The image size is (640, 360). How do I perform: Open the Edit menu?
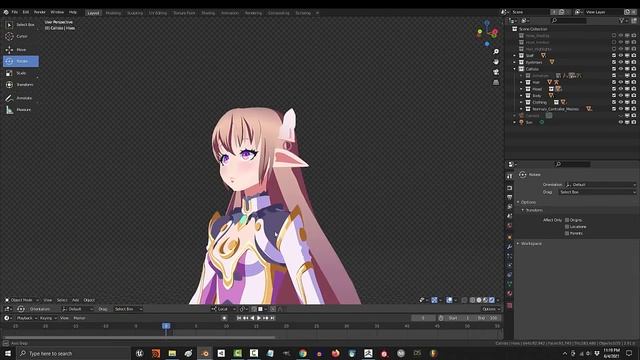pos(26,12)
